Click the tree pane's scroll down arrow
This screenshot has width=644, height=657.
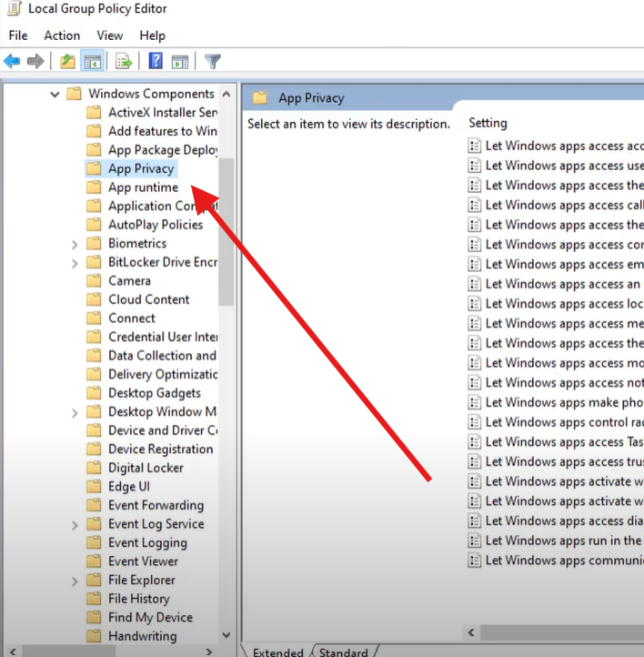(x=226, y=636)
